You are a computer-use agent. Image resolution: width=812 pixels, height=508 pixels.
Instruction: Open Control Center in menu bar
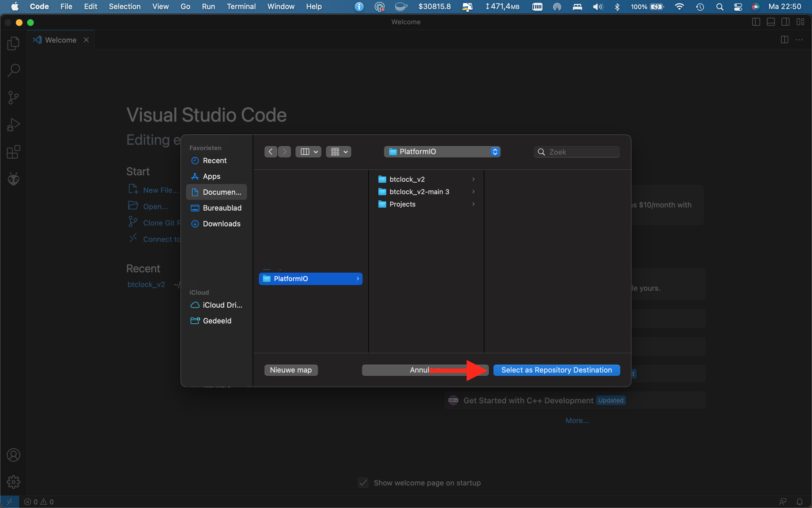point(738,7)
